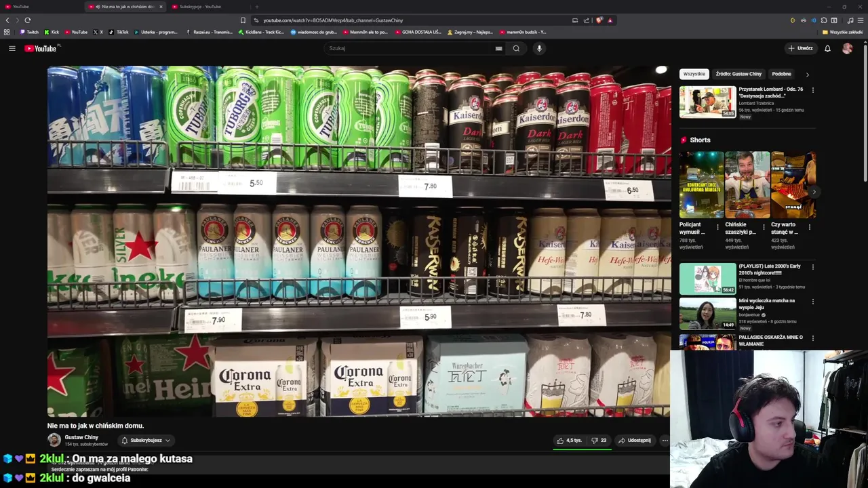
Task: Show more filter chips with right arrow
Action: (807, 75)
